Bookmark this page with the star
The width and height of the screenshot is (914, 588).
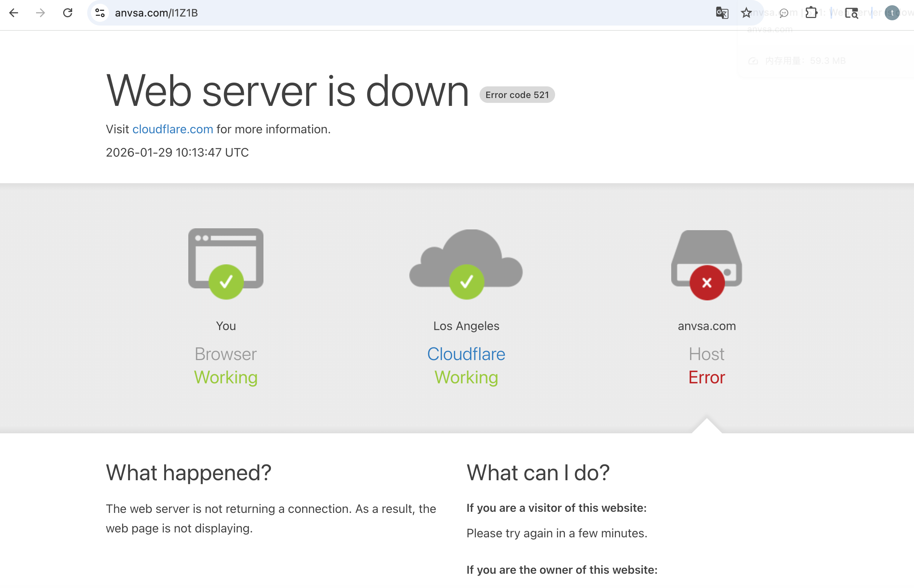click(746, 13)
